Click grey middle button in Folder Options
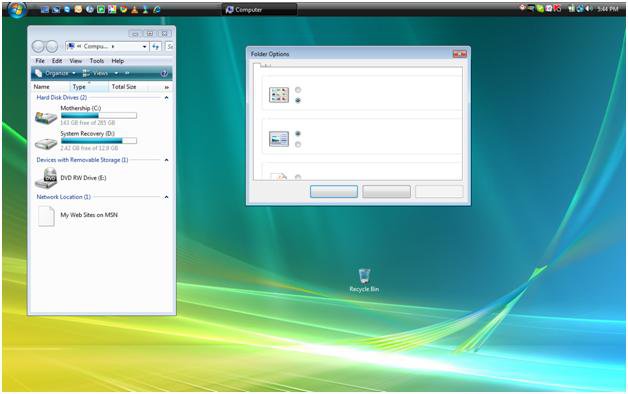The image size is (628, 394). [386, 191]
